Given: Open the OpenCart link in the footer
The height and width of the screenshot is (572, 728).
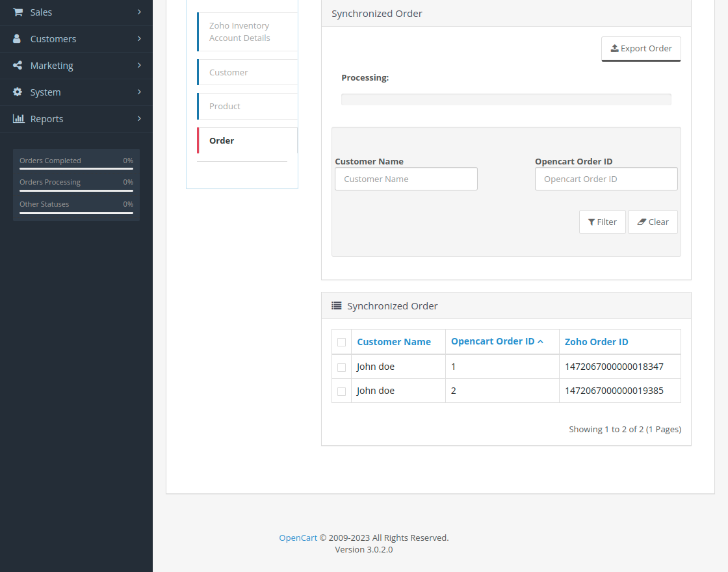Looking at the screenshot, I should [298, 538].
